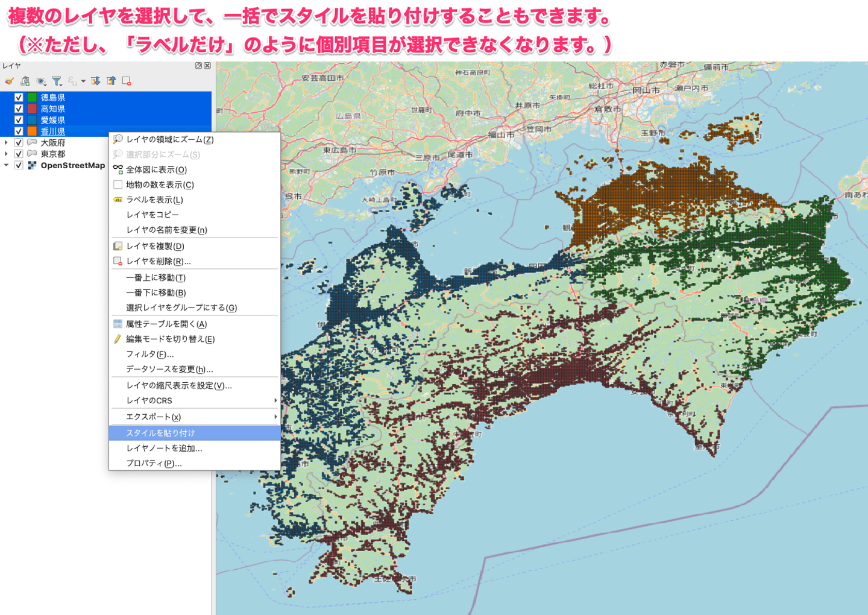Click the remove layer toolbar icon
This screenshot has height=615, width=868.
coord(127,81)
